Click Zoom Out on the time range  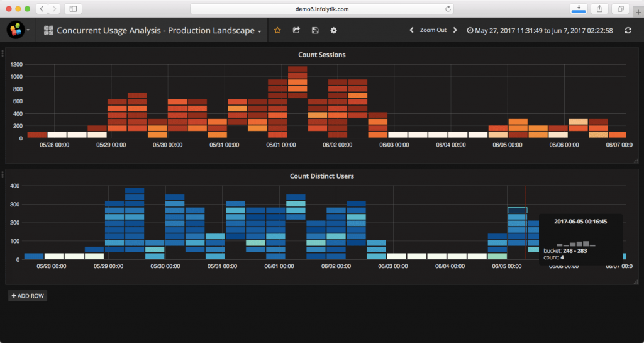433,30
